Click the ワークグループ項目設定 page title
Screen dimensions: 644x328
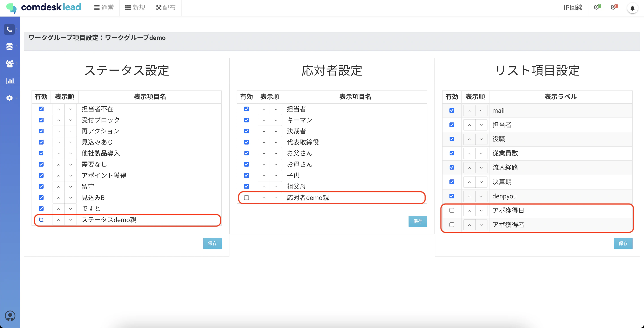click(x=97, y=38)
